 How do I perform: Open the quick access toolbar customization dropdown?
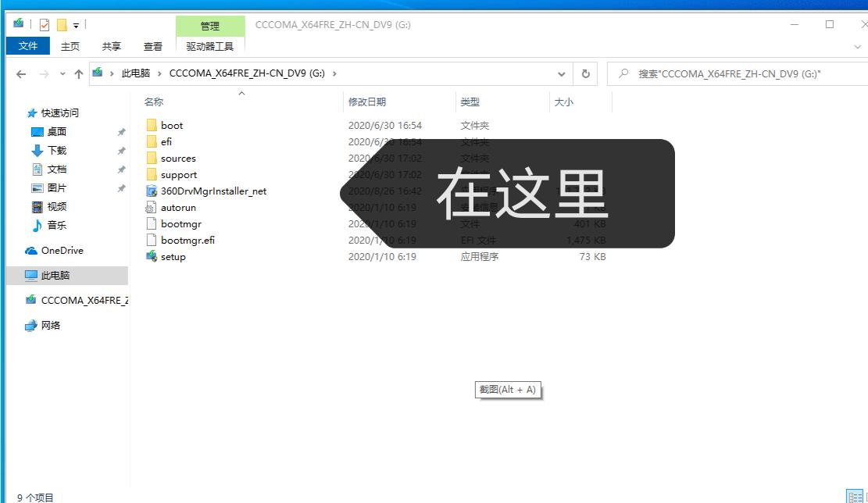(75, 23)
